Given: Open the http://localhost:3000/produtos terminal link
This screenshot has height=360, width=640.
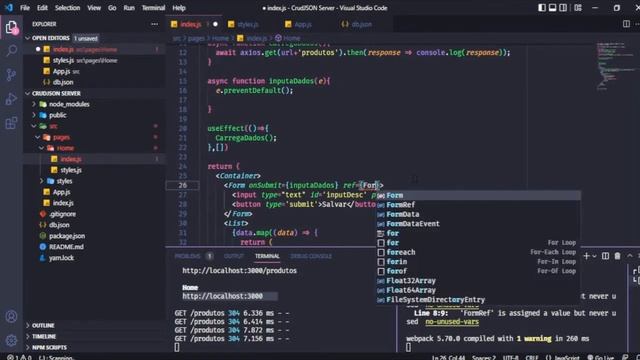Looking at the screenshot, I should (x=240, y=271).
